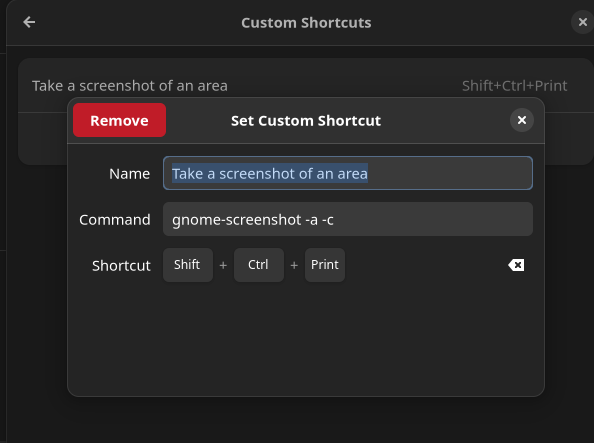The height and width of the screenshot is (443, 594).
Task: Click the plus sign between Ctrl and Print
Action: tap(294, 265)
